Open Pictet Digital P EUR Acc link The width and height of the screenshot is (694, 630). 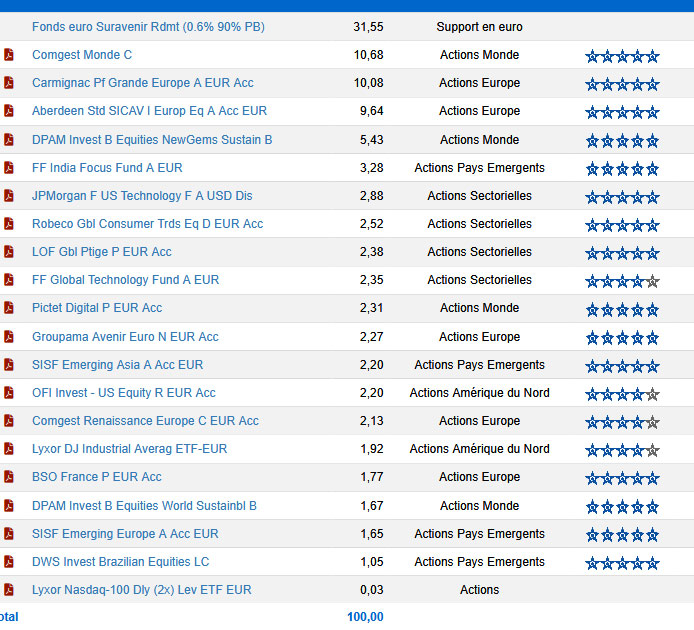[97, 308]
